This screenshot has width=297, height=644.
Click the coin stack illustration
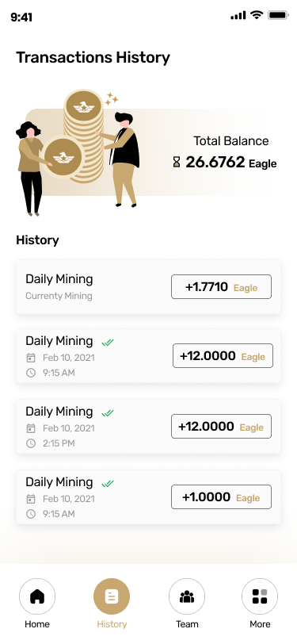click(x=84, y=137)
